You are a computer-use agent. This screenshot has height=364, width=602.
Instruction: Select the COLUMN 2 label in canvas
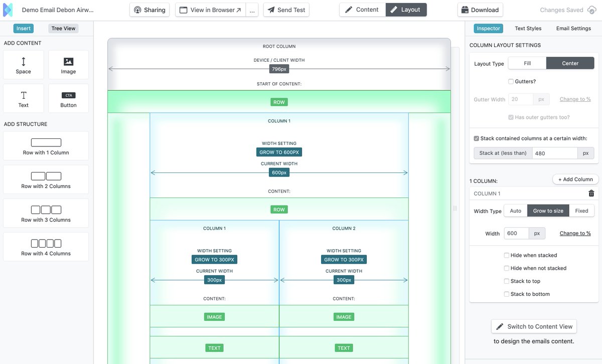tap(344, 229)
